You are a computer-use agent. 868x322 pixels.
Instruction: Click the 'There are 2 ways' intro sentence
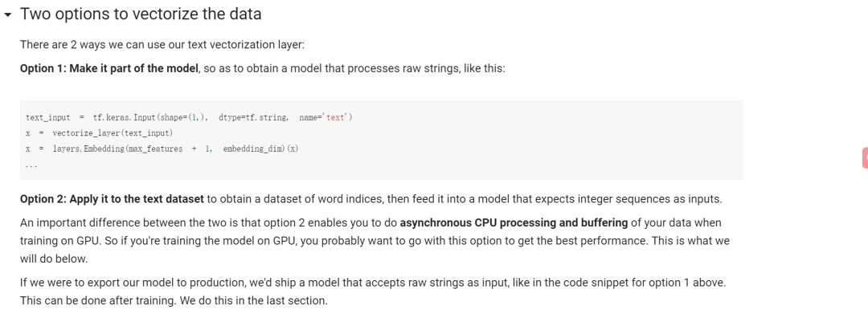162,44
